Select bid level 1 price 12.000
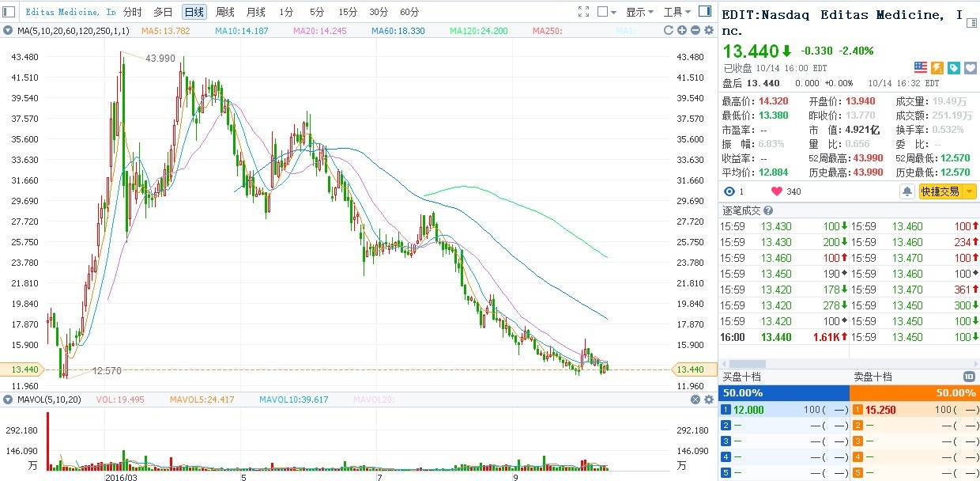This screenshot has width=980, height=481. pyautogui.click(x=750, y=409)
